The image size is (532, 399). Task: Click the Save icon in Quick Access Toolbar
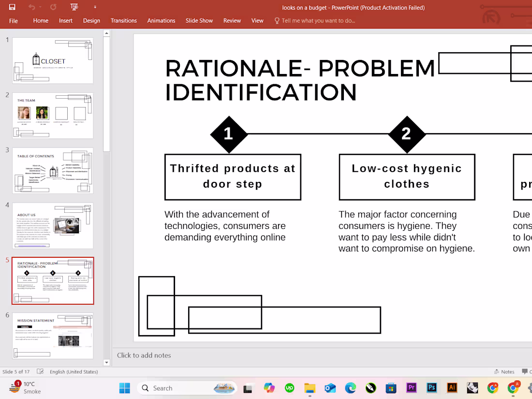(x=12, y=7)
